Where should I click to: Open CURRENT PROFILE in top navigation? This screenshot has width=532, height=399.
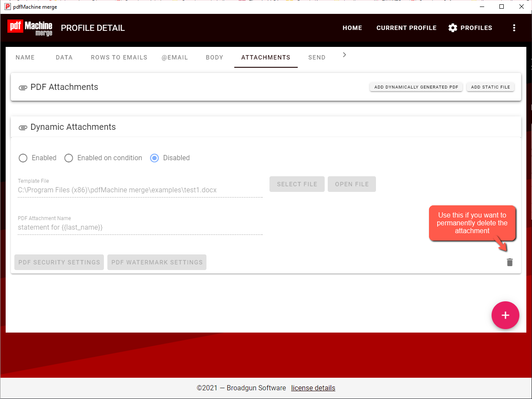click(406, 28)
